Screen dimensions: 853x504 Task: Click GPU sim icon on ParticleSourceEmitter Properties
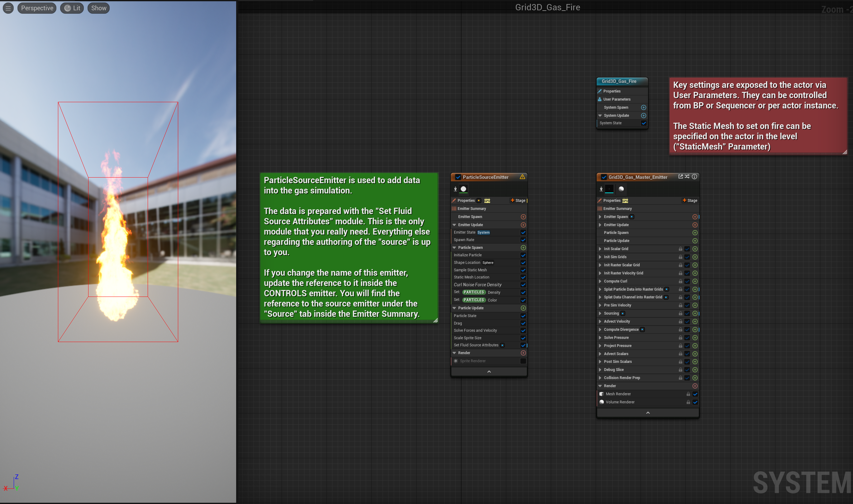point(487,201)
